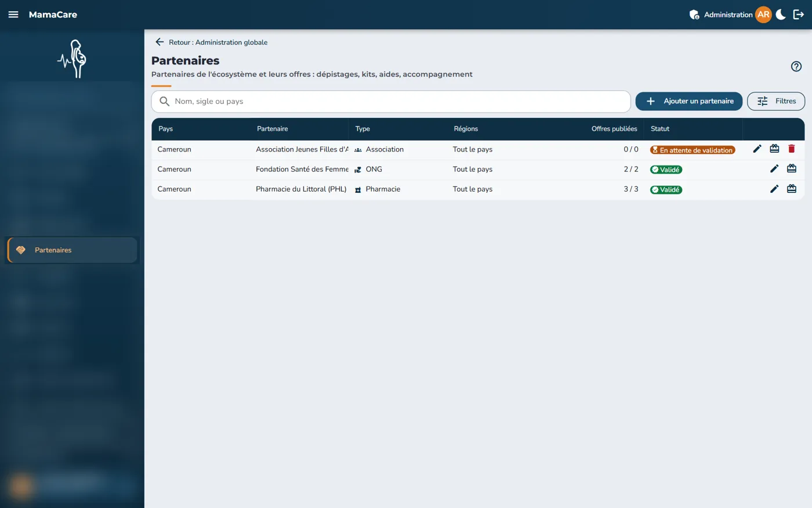Delete the Association Jeunes Filles partner
This screenshot has width=812, height=508.
[x=791, y=149]
